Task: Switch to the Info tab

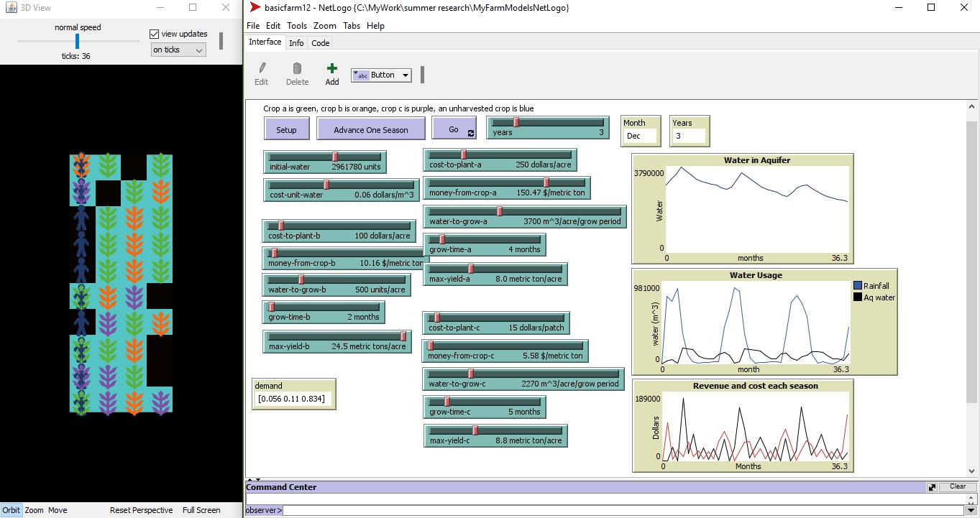Action: pyautogui.click(x=296, y=43)
